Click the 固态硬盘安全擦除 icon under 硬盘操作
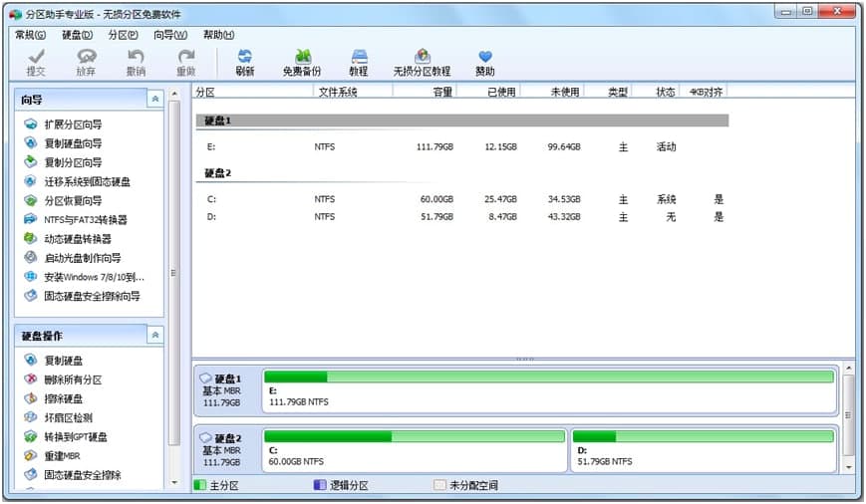The image size is (866, 504). [x=30, y=475]
